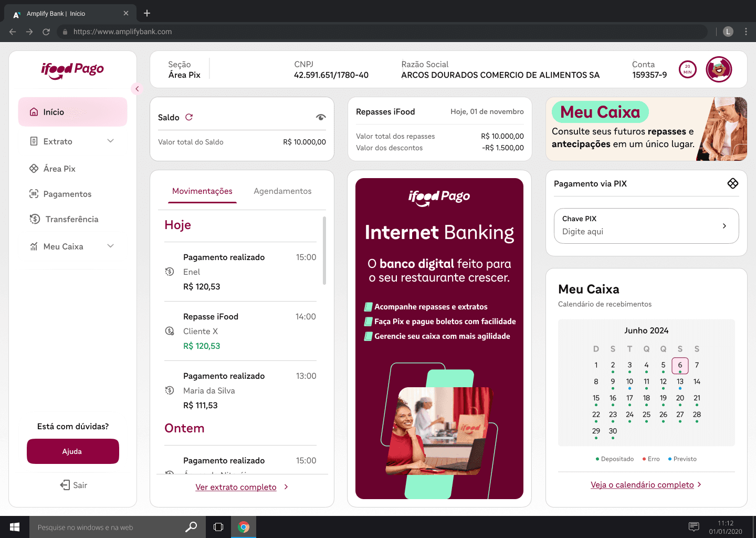Click the Chave PIX arrow chevron
The image size is (756, 538).
pyautogui.click(x=724, y=226)
